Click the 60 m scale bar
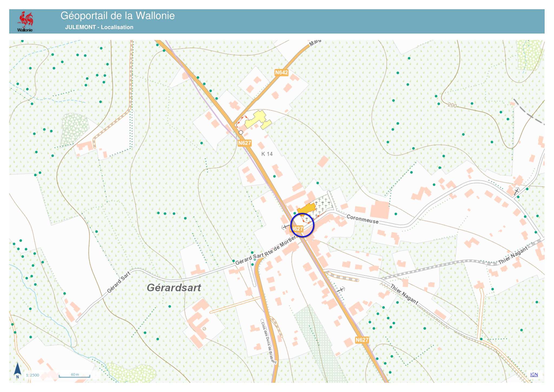The image size is (554, 392). 74,375
